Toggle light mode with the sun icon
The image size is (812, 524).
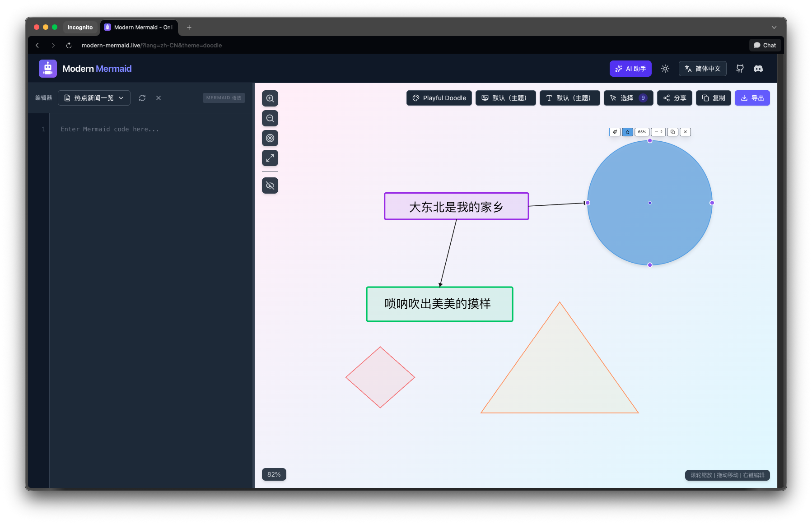click(x=665, y=69)
